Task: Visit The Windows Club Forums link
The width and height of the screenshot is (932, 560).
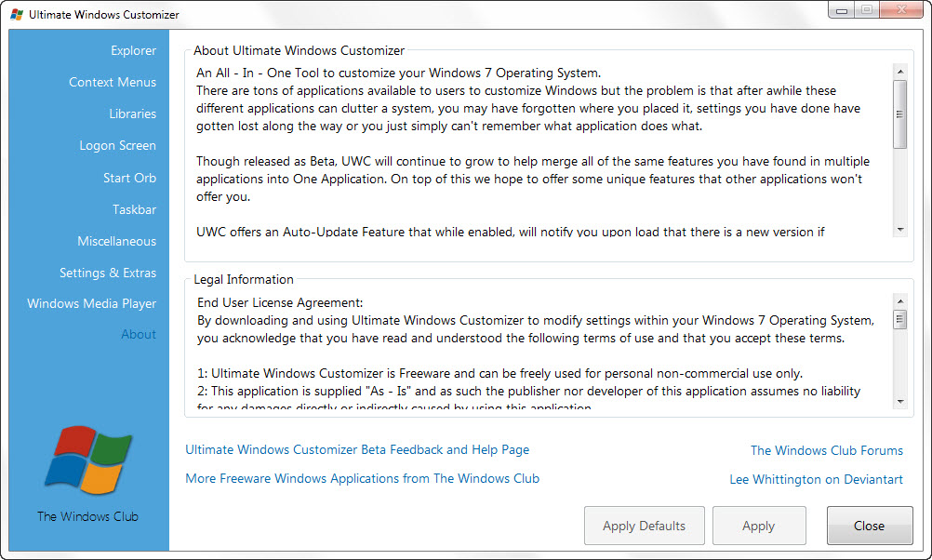Action: click(826, 450)
